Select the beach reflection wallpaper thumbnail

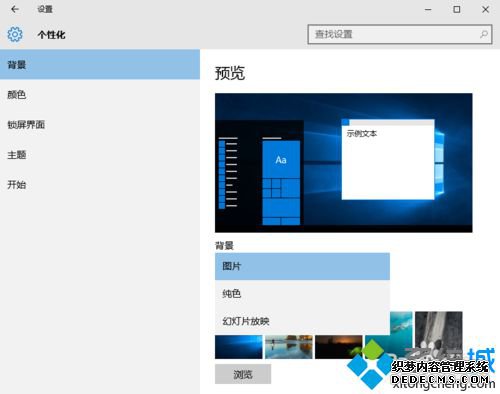click(x=289, y=347)
